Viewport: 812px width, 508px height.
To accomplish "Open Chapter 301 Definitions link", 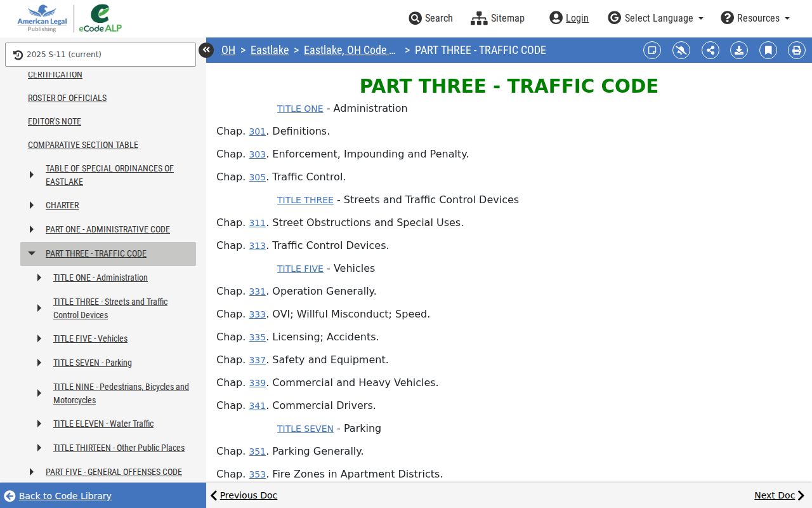I will point(257,131).
